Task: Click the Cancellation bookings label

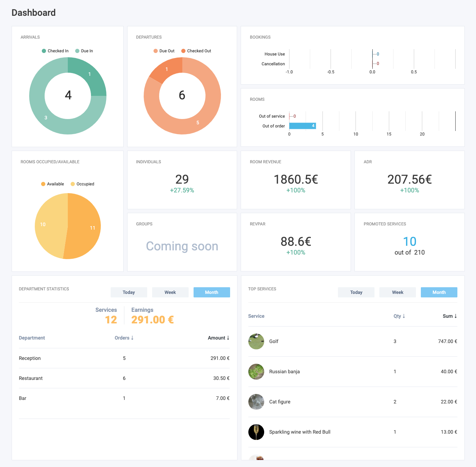Action: (x=273, y=64)
